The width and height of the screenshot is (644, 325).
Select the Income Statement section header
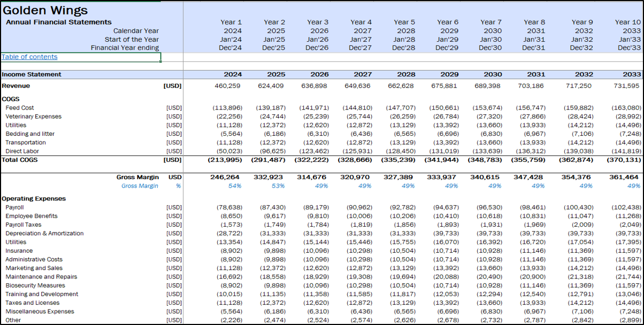pos(32,74)
